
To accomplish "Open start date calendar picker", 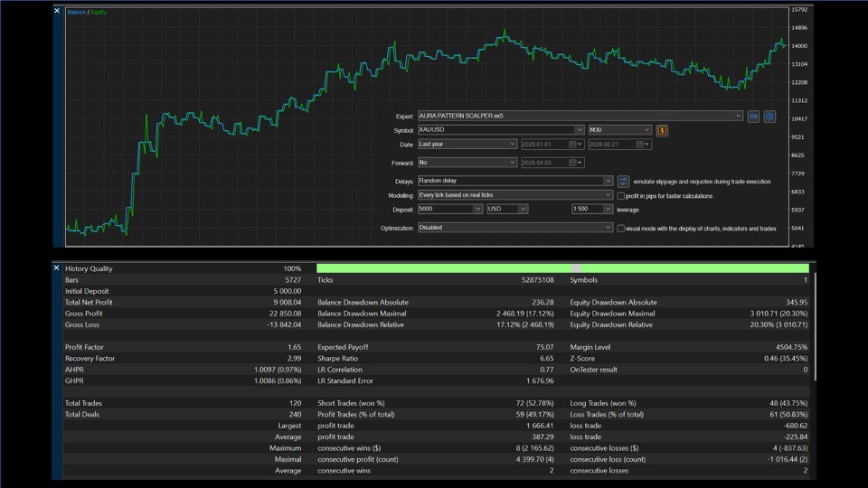I will 576,145.
